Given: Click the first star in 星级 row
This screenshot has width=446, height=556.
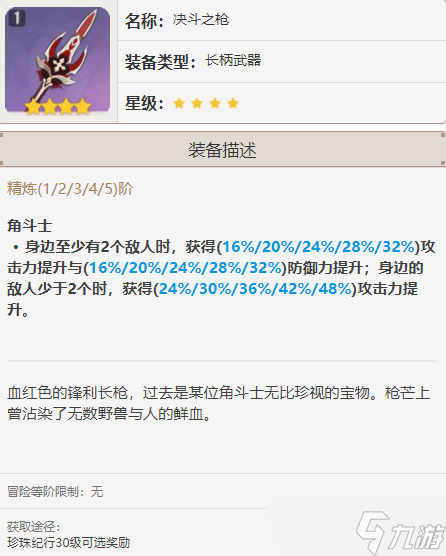Looking at the screenshot, I should tap(179, 103).
